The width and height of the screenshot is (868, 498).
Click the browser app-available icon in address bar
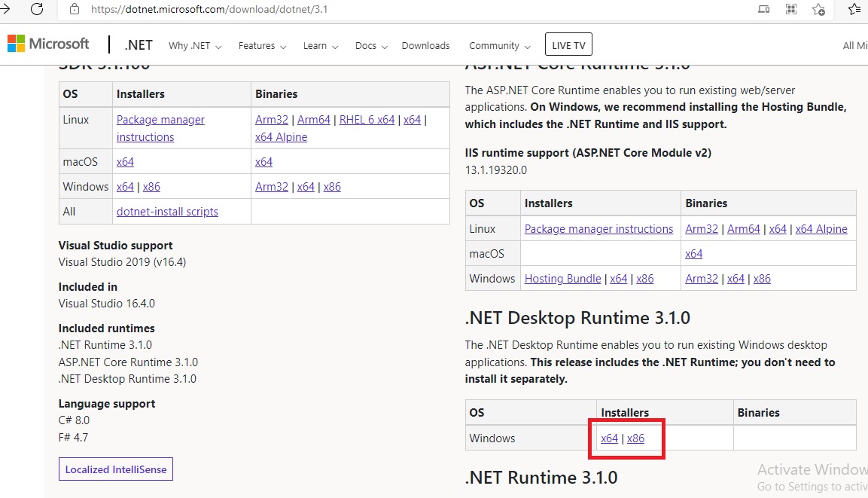[x=763, y=9]
